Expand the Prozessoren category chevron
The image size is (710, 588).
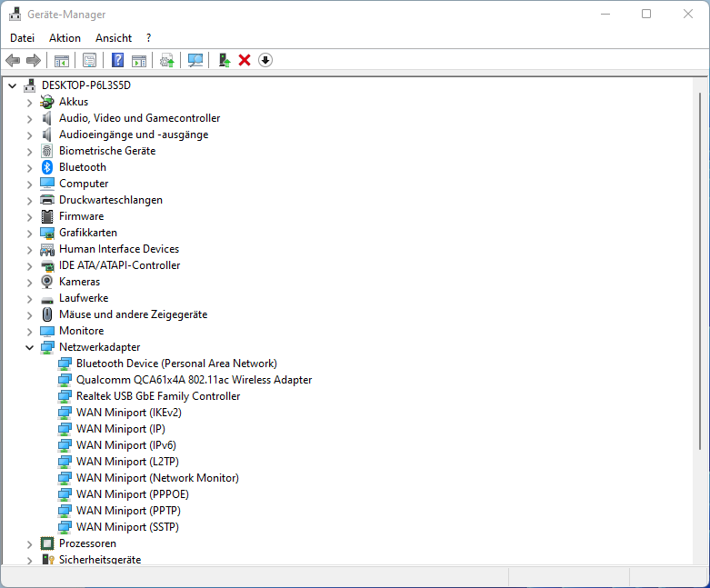click(29, 544)
